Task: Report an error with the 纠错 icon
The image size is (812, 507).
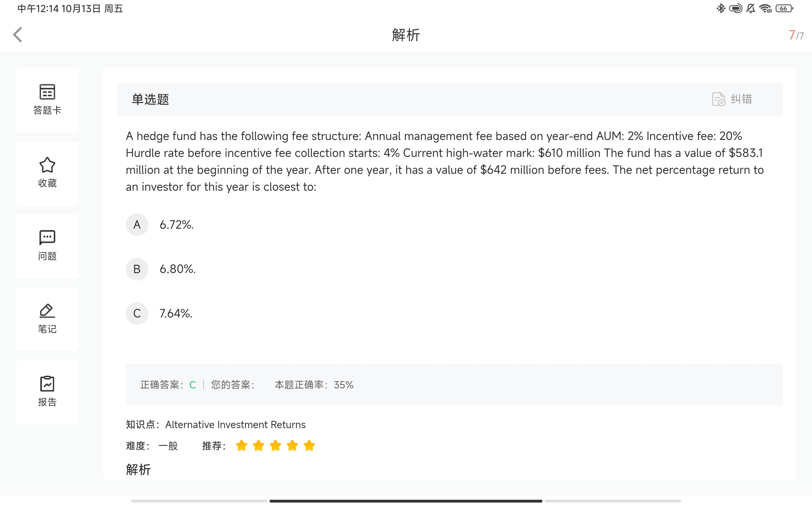Action: click(x=719, y=99)
